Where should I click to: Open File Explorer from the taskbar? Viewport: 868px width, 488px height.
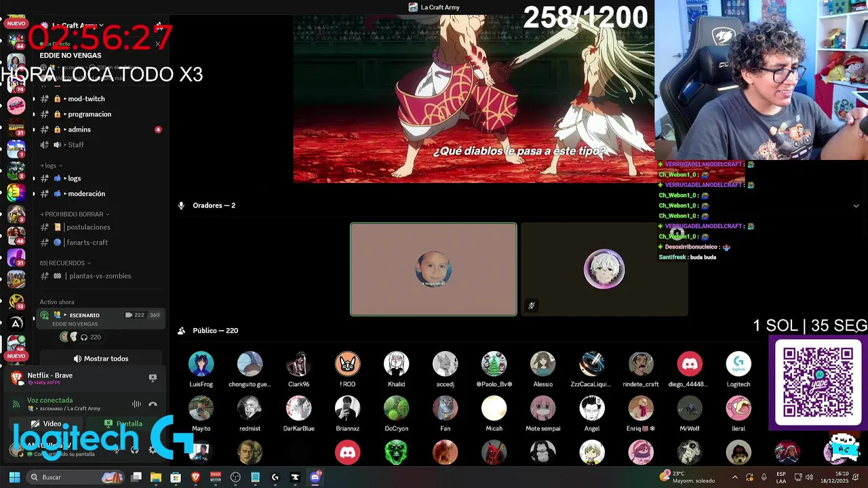[155, 477]
